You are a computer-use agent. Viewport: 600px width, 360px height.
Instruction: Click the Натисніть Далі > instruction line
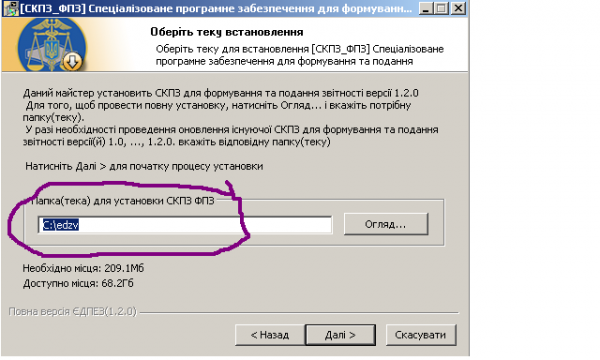pos(144,166)
